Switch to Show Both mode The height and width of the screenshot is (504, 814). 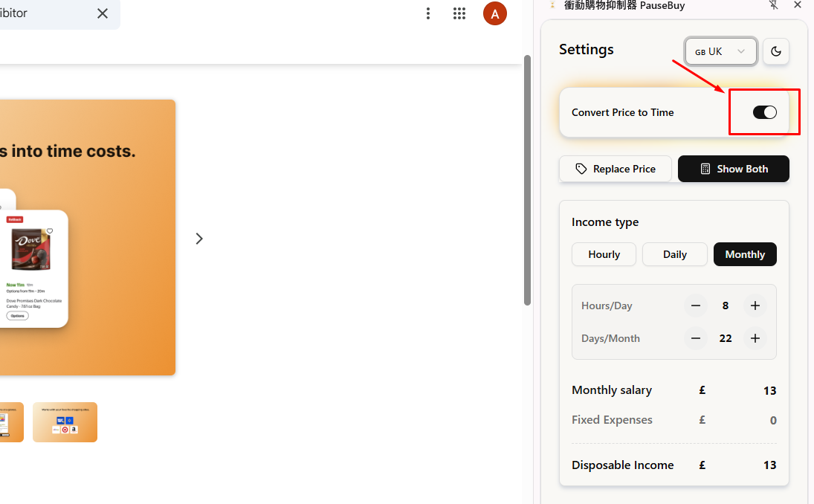(x=733, y=169)
